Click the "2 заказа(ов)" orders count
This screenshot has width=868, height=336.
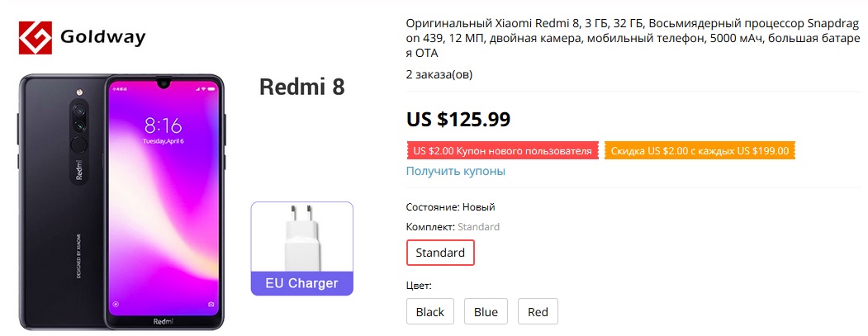(x=439, y=74)
